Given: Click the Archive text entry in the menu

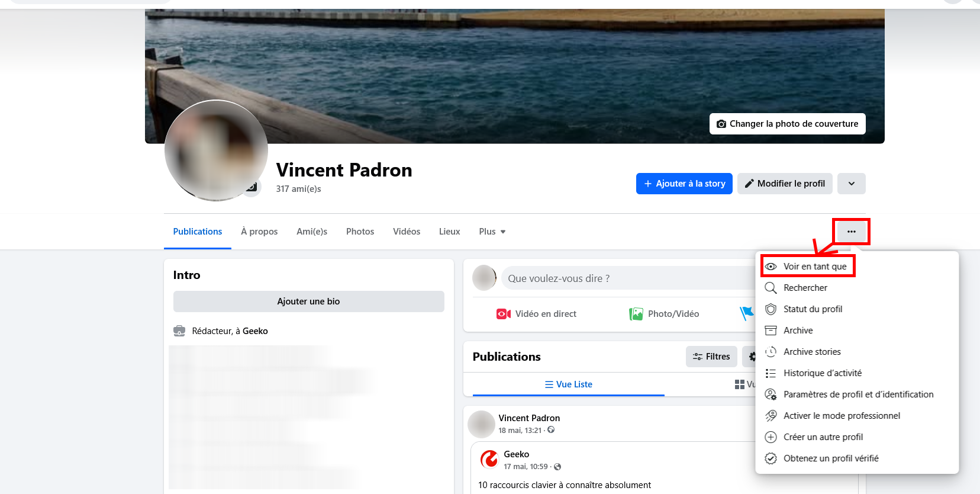Looking at the screenshot, I should pyautogui.click(x=798, y=331).
